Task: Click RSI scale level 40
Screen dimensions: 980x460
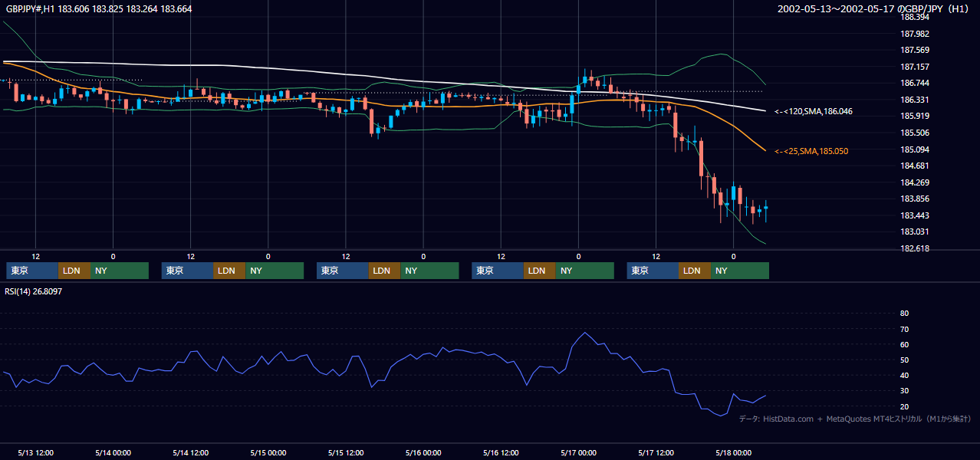Action: (904, 375)
